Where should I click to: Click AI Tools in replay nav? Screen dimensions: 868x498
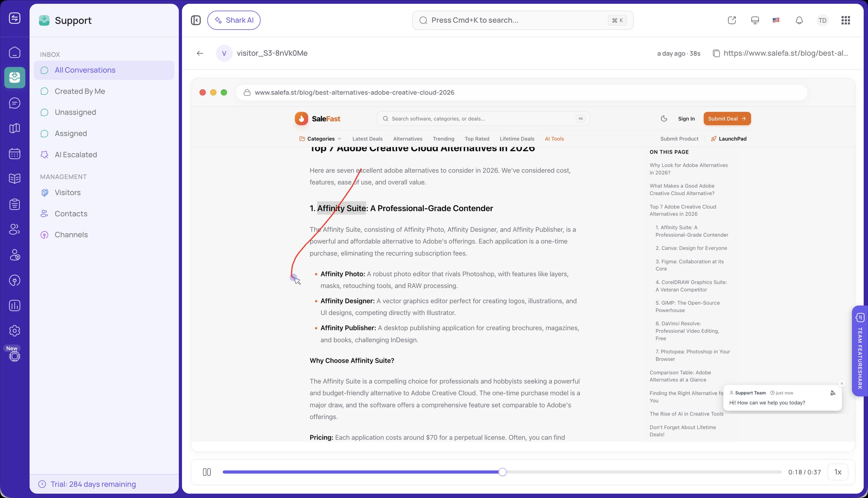click(x=554, y=139)
